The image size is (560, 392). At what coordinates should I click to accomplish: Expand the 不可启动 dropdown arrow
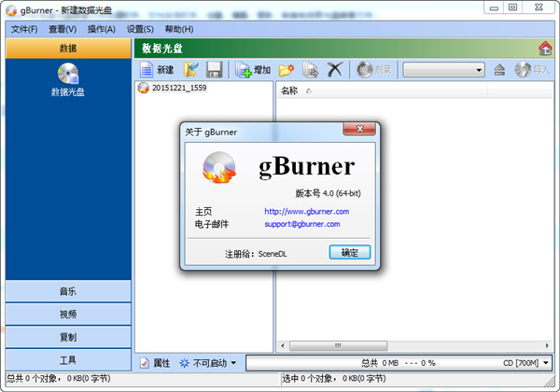(233, 363)
